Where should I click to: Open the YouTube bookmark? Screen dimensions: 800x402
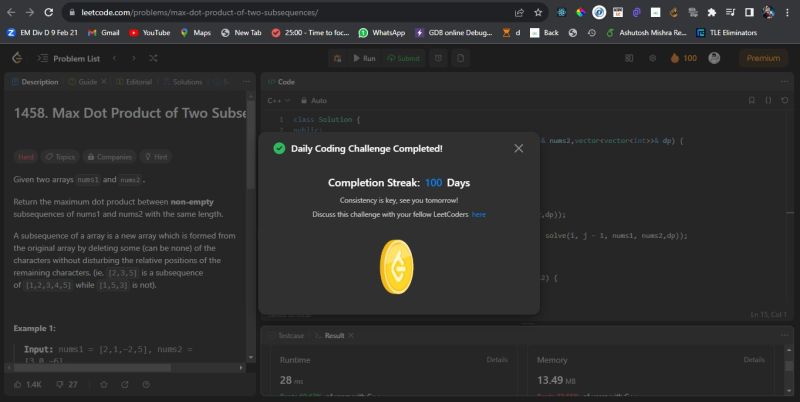[149, 33]
